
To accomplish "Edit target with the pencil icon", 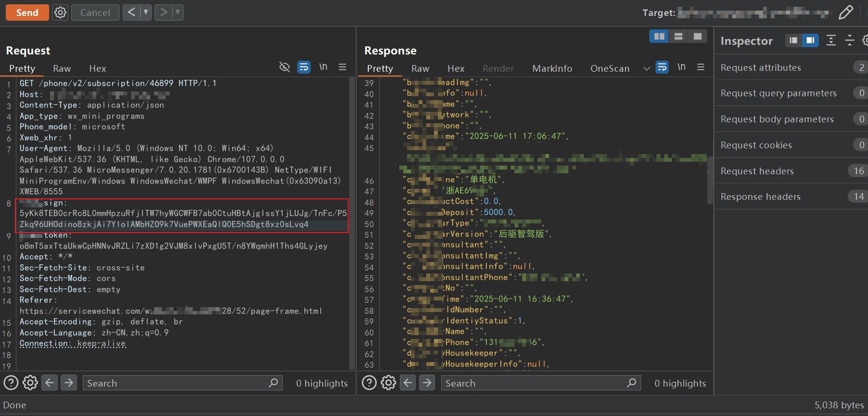I will tap(845, 13).
